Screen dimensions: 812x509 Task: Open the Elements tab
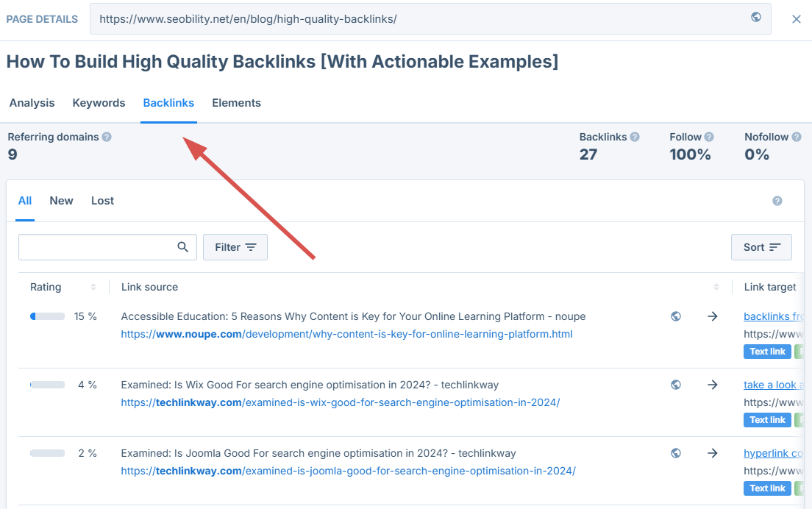coord(236,103)
